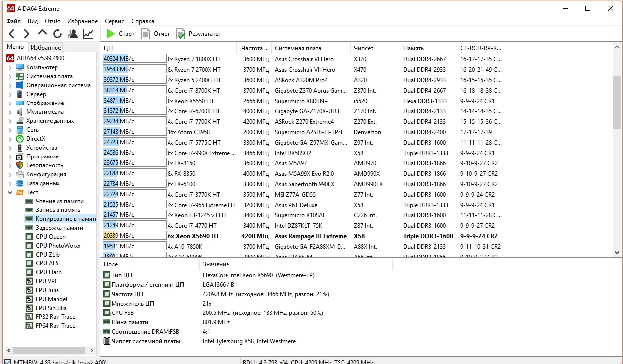Go forward with the right arrow icon
The height and width of the screenshot is (364, 623).
(x=27, y=34)
